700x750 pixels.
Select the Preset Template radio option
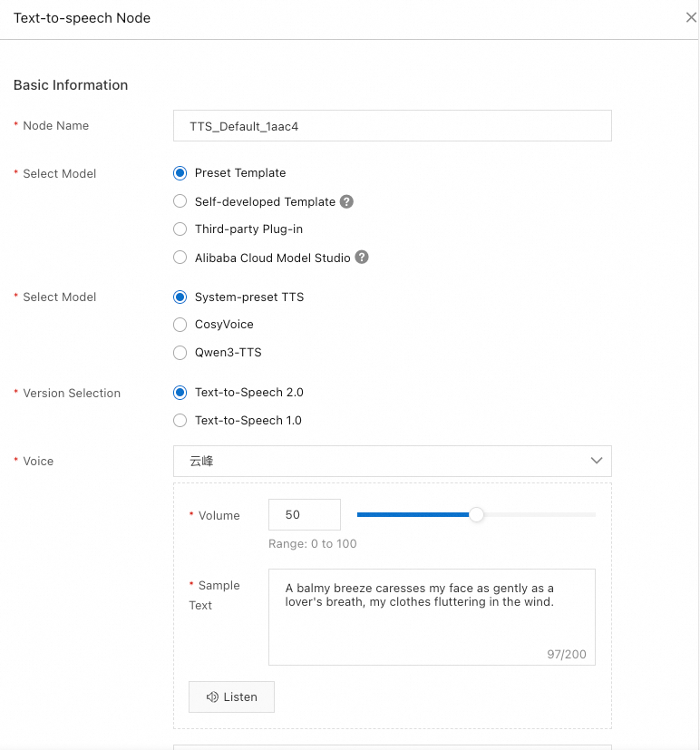[180, 173]
